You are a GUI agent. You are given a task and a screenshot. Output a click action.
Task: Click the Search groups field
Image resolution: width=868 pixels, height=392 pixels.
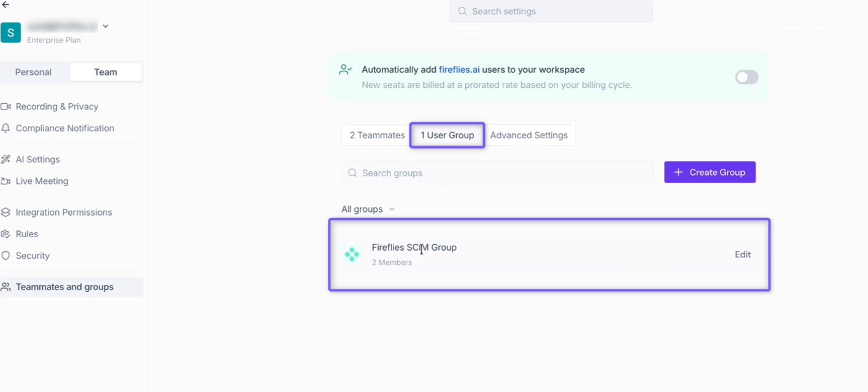point(497,173)
